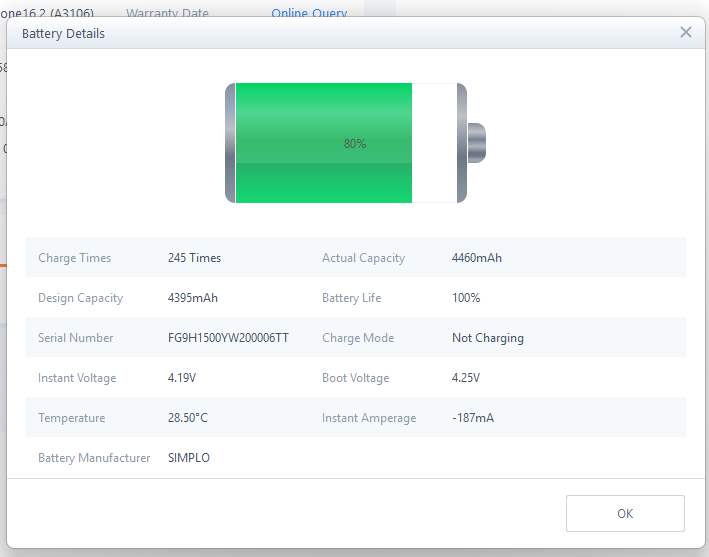
Task: Click the Warranty Date label behind the dialog
Action: (167, 13)
